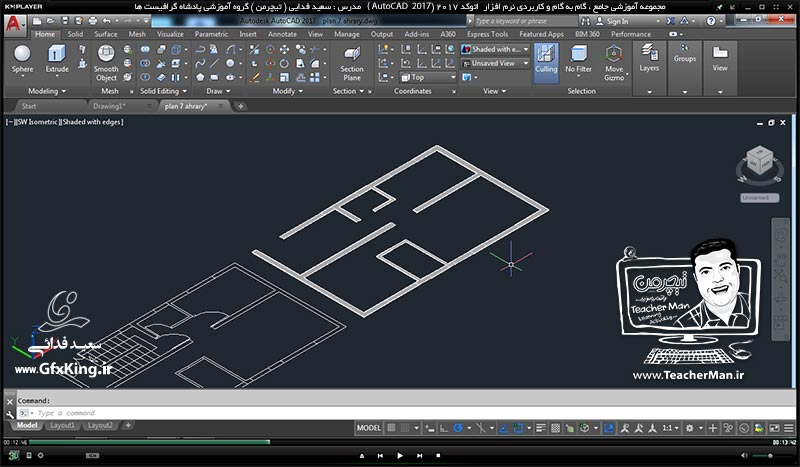Toggle Object Snap in status bar
This screenshot has height=467, width=800.
(518, 428)
